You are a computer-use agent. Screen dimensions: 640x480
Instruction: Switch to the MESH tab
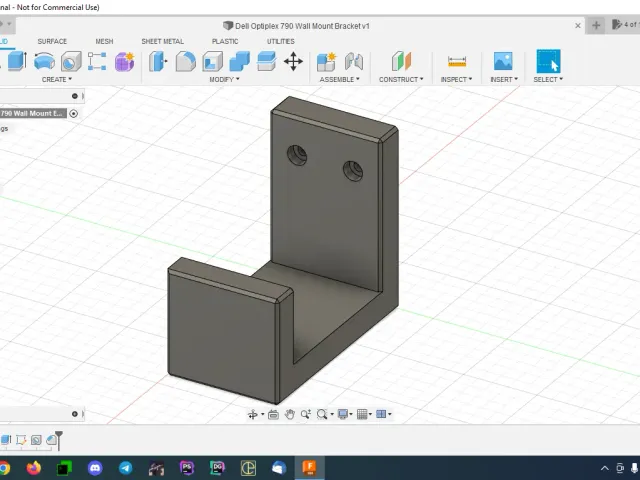coord(104,41)
